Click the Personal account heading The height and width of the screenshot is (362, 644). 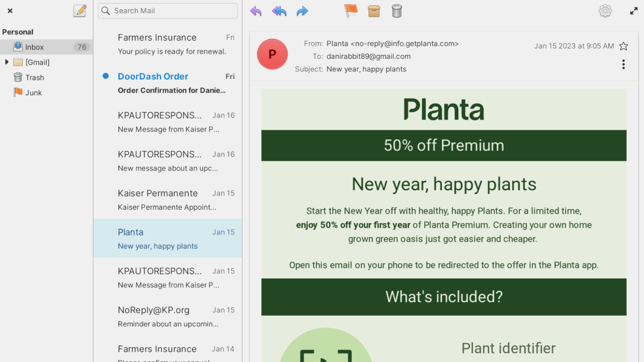click(18, 32)
